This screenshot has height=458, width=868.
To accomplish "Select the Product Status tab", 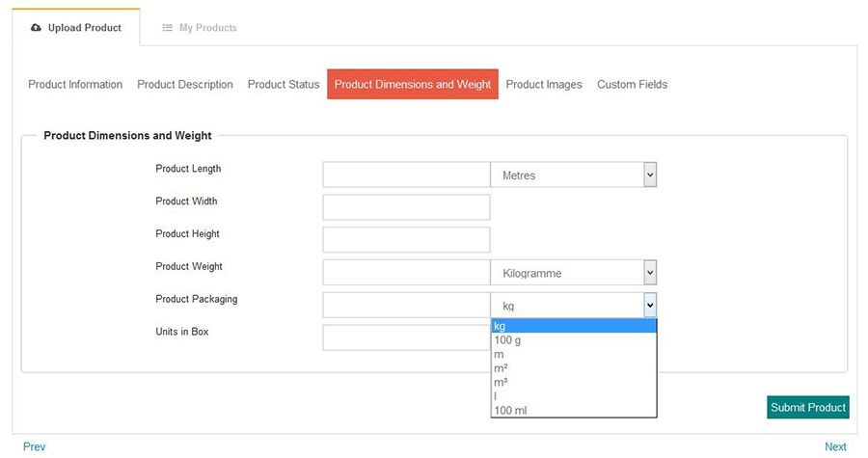I will tap(284, 85).
